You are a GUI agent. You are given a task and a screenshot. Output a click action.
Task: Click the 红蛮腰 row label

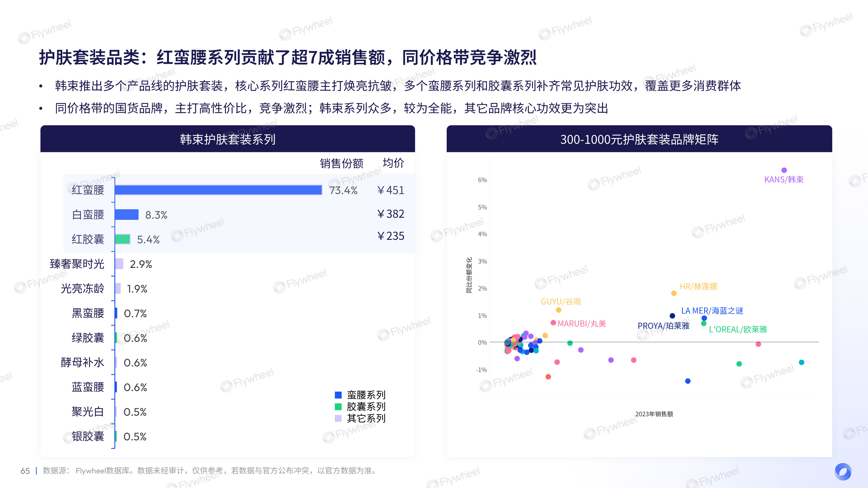88,190
